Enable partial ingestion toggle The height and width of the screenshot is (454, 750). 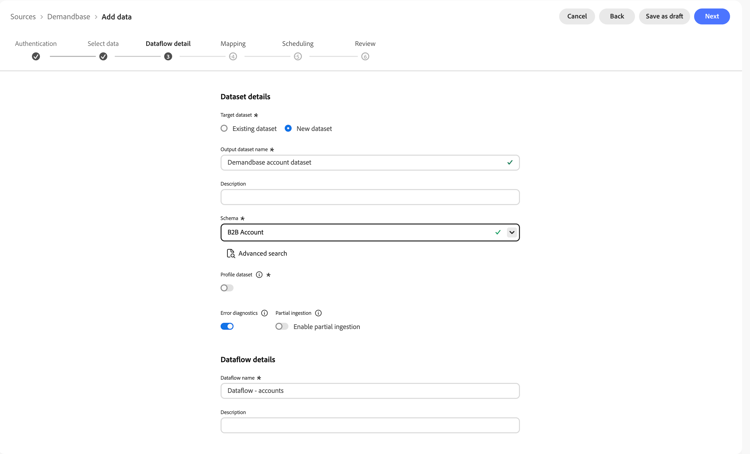282,326
